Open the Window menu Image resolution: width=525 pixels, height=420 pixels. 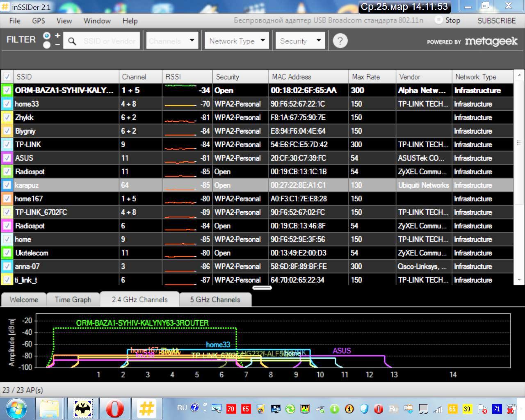click(x=97, y=21)
